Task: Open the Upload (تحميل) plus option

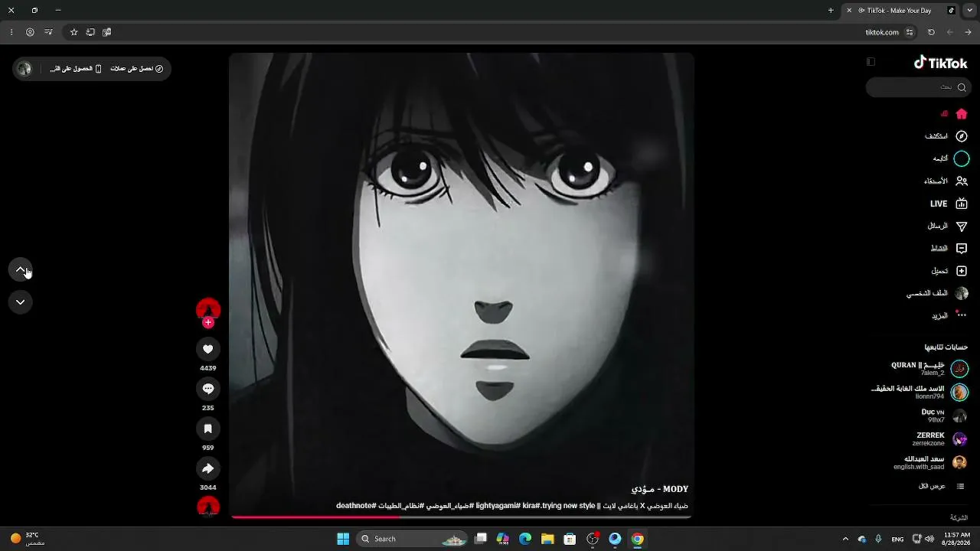Action: click(949, 271)
